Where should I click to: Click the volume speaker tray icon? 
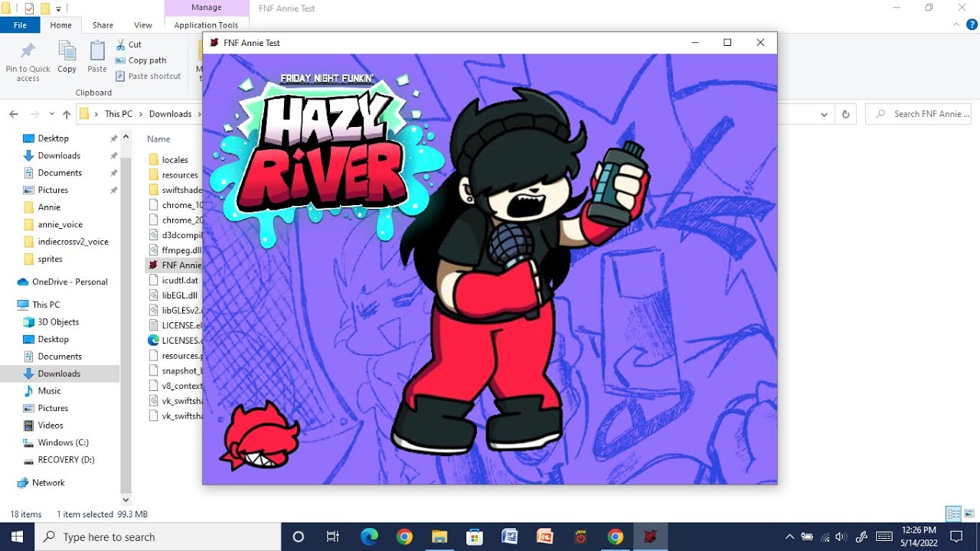pos(841,536)
